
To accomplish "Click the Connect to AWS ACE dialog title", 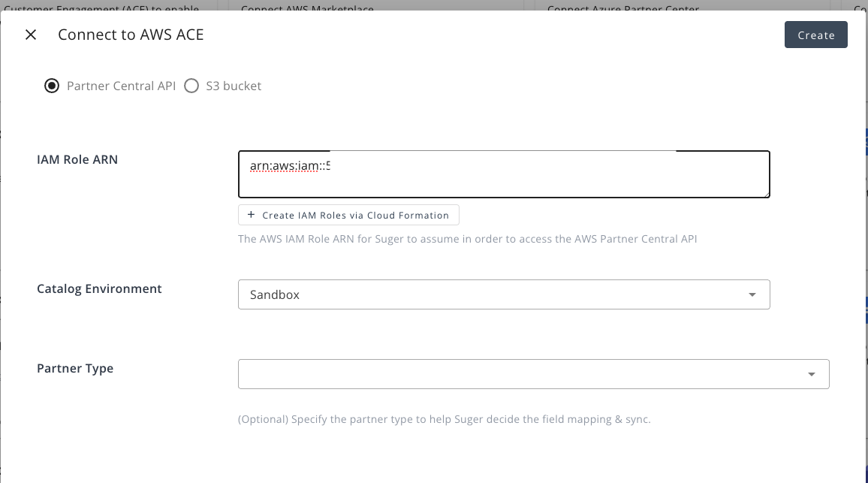I will (131, 35).
